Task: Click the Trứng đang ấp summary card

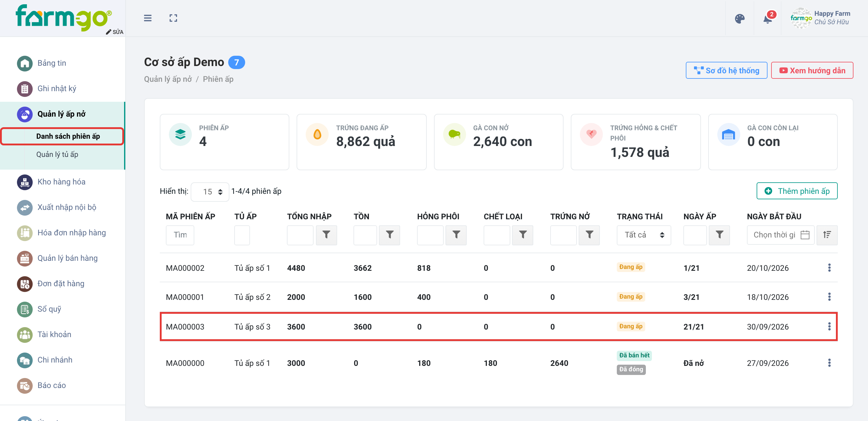Action: click(x=361, y=142)
